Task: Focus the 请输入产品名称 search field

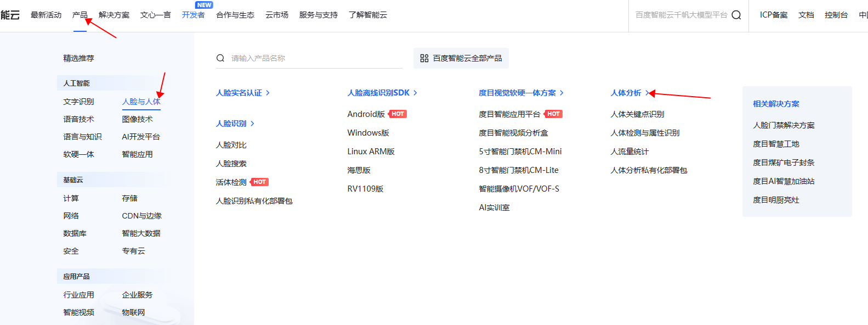Action: pos(309,58)
